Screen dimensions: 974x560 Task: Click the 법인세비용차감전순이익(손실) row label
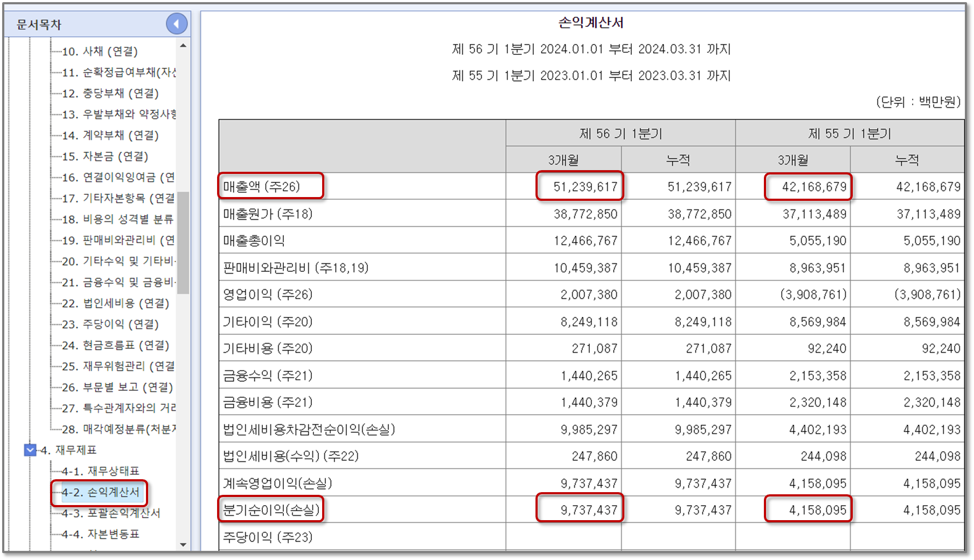click(309, 429)
